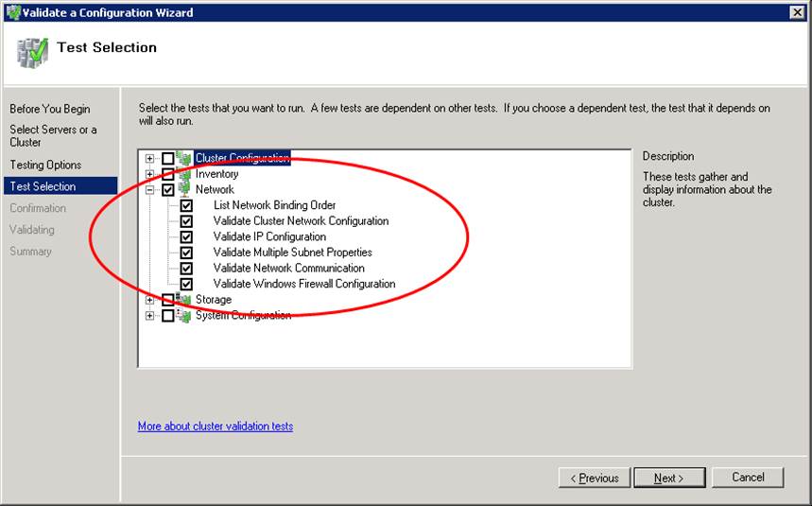Uncheck Validate Windows Firewall Configuration checkbox
The height and width of the screenshot is (506, 812).
pyautogui.click(x=186, y=284)
